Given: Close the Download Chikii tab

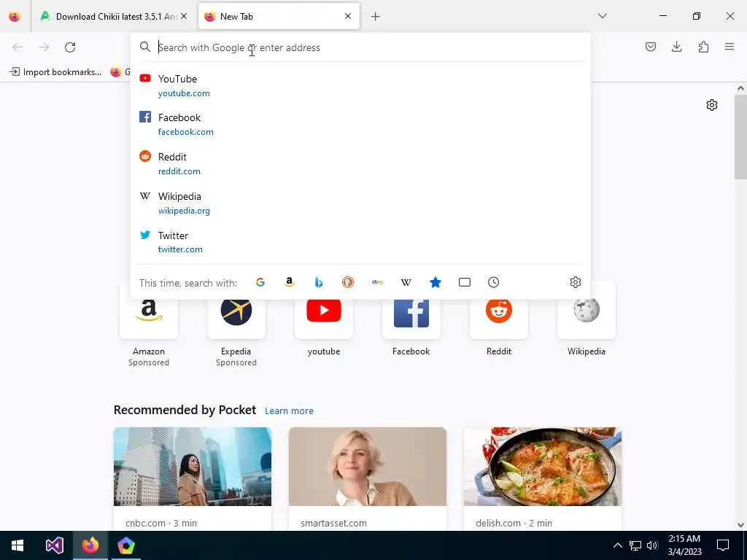Looking at the screenshot, I should point(184,16).
